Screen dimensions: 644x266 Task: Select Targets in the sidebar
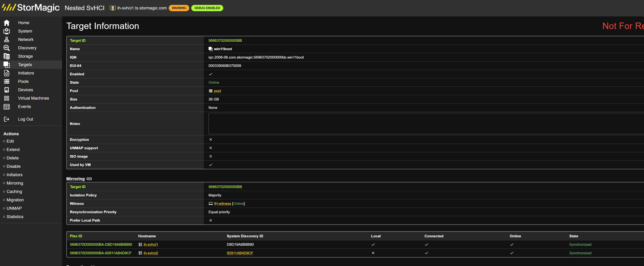tap(25, 64)
